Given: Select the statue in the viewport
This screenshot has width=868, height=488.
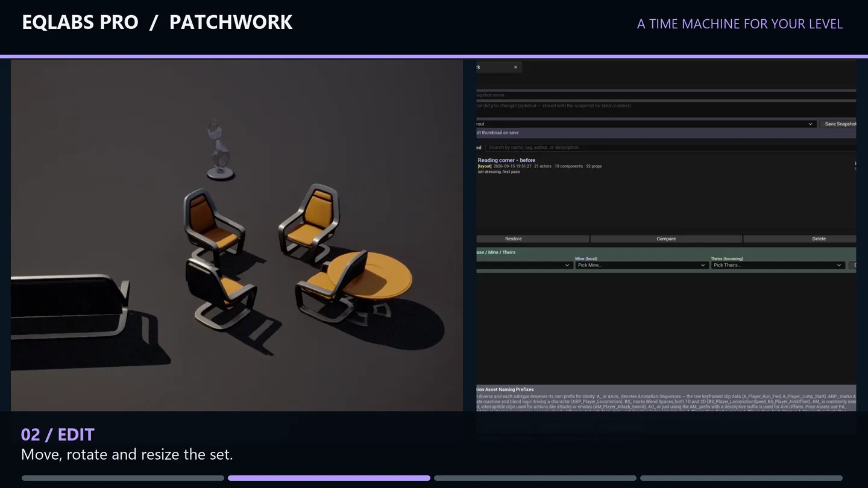Looking at the screenshot, I should (x=220, y=151).
